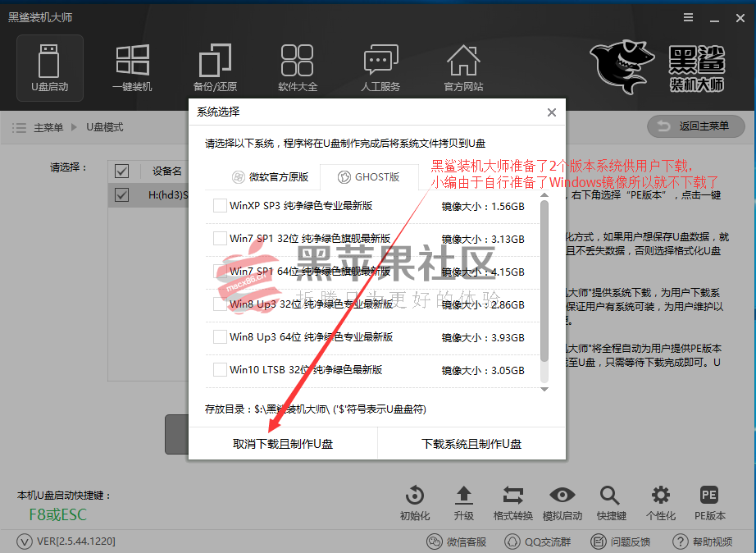Click 取消下载且制作U盘 button
This screenshot has height=553, width=756.
click(283, 443)
